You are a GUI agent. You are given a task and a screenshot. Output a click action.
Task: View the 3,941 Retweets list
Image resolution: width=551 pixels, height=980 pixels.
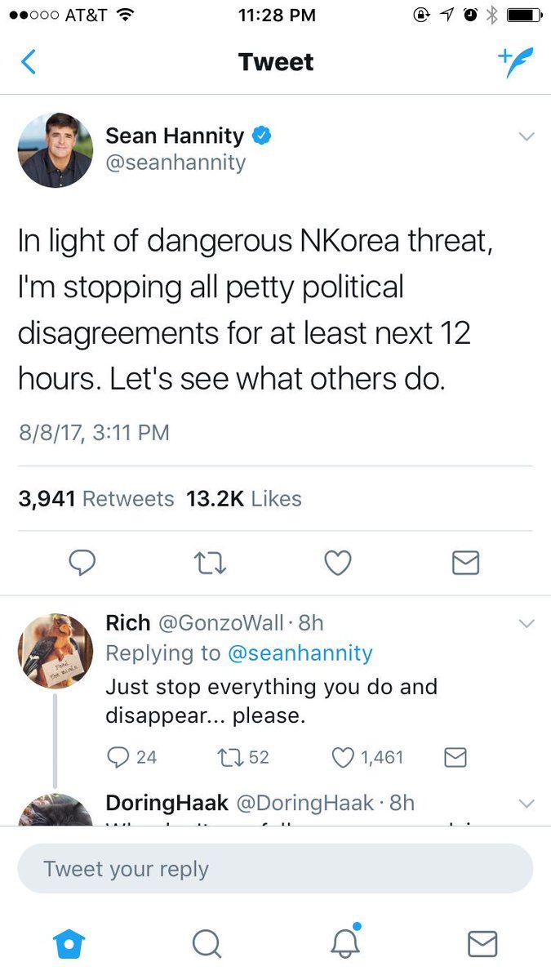pos(96,499)
